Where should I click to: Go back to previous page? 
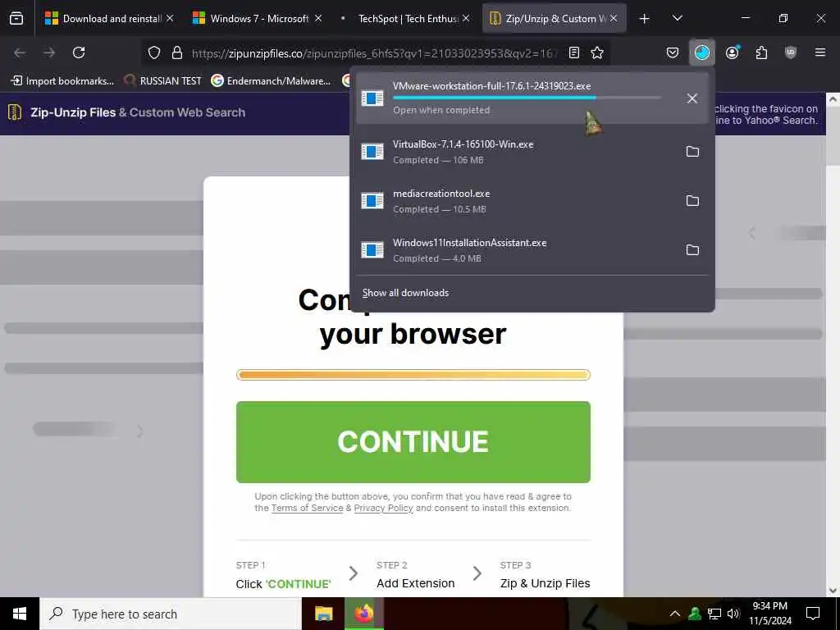coord(20,52)
